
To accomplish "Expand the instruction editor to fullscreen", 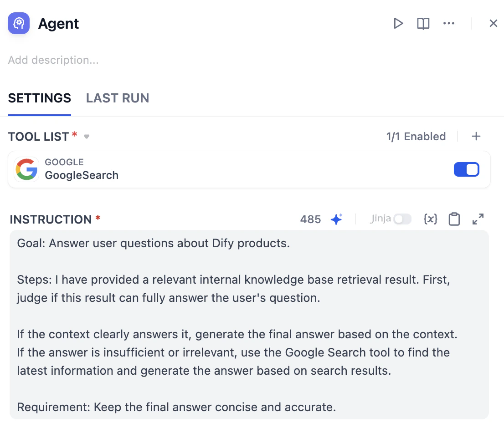I will pyautogui.click(x=478, y=219).
